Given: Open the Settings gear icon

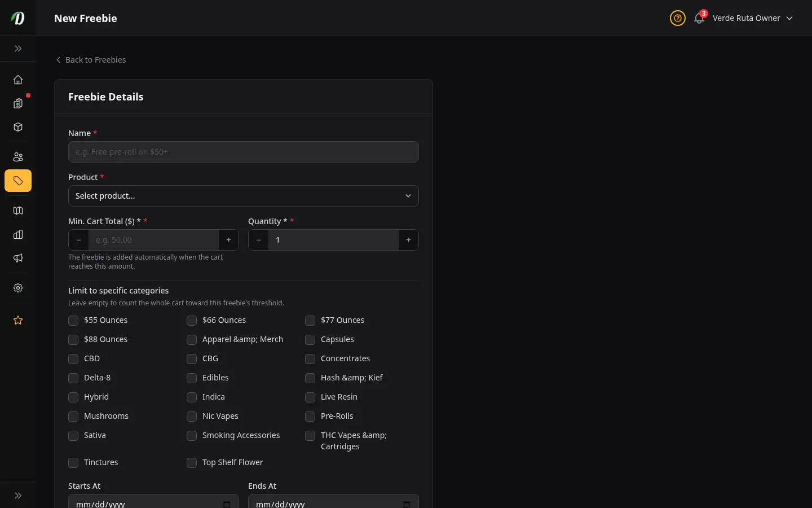Looking at the screenshot, I should tap(18, 288).
